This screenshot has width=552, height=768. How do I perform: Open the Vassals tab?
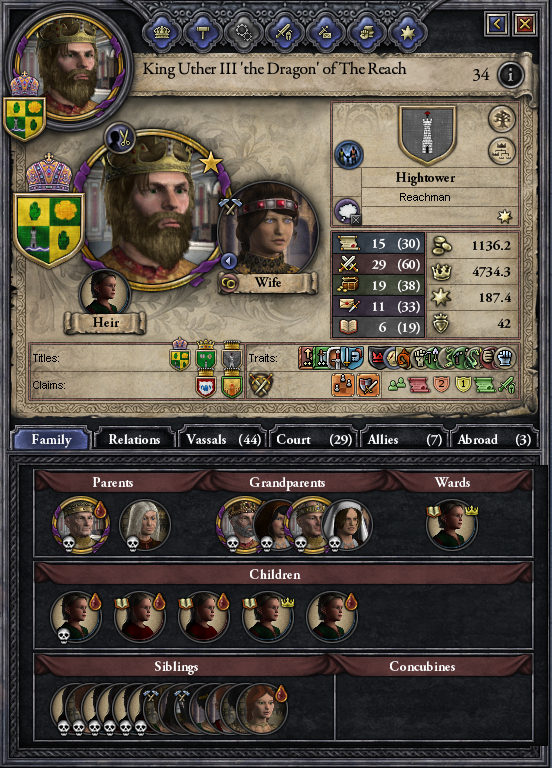pos(222,439)
